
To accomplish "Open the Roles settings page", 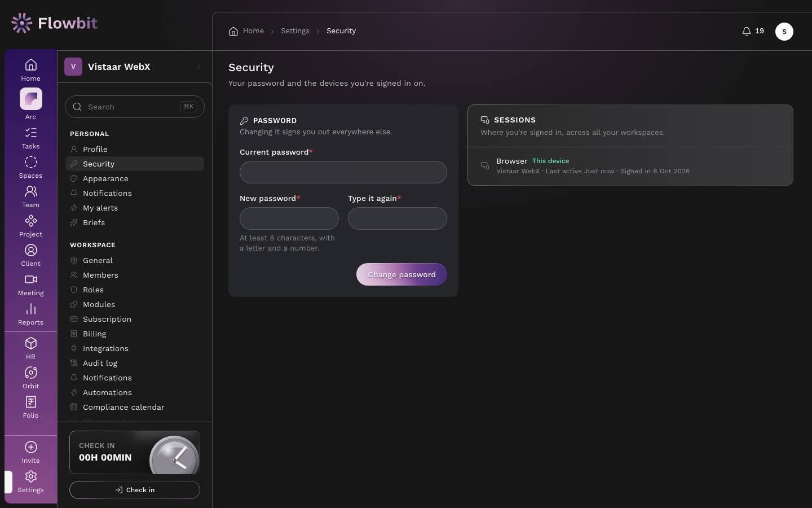I will (x=134, y=290).
